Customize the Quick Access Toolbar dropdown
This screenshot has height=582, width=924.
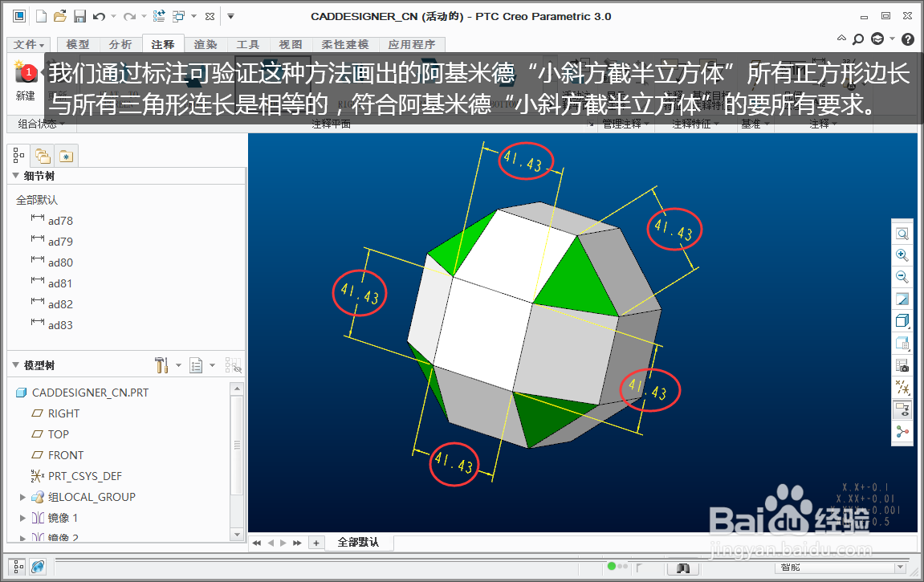(x=231, y=17)
